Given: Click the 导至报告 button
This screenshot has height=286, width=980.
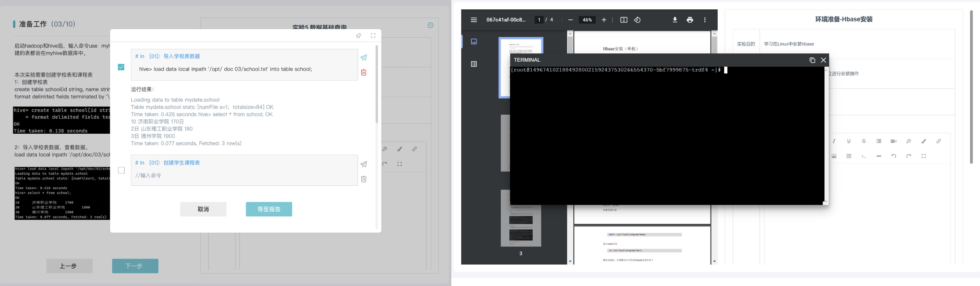Looking at the screenshot, I should tap(269, 209).
